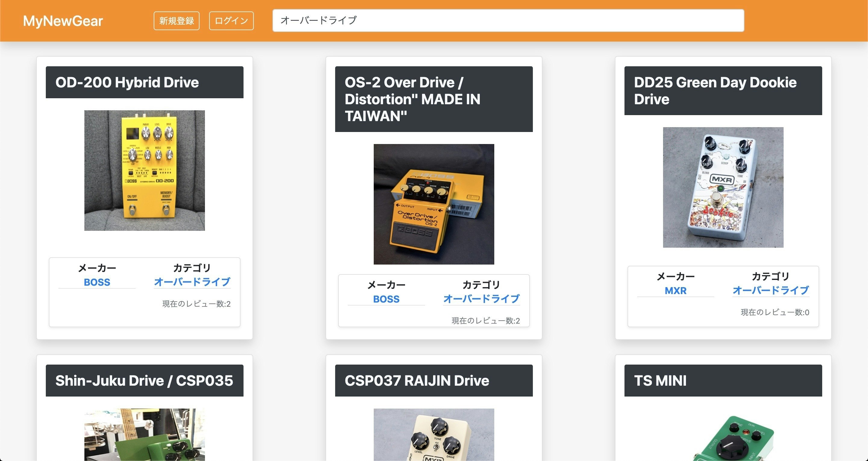Click the メーカー label on OD-200 card
The width and height of the screenshot is (868, 461).
97,268
